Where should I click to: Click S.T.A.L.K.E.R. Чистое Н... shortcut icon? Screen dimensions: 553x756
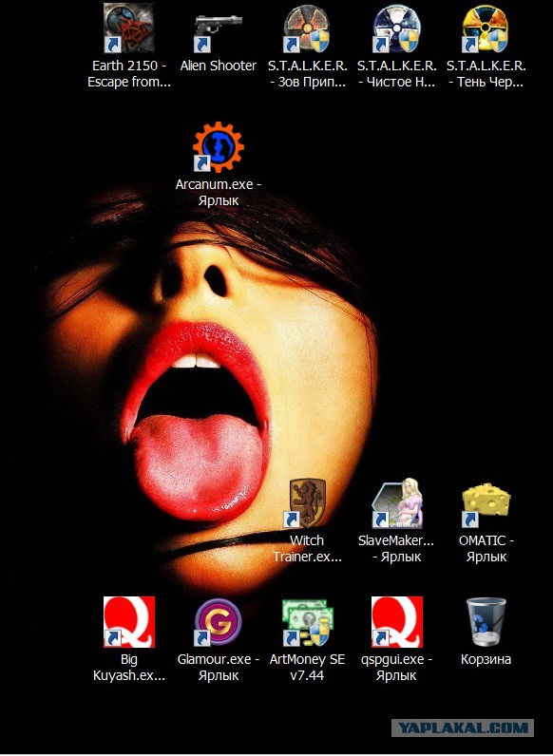point(396,28)
